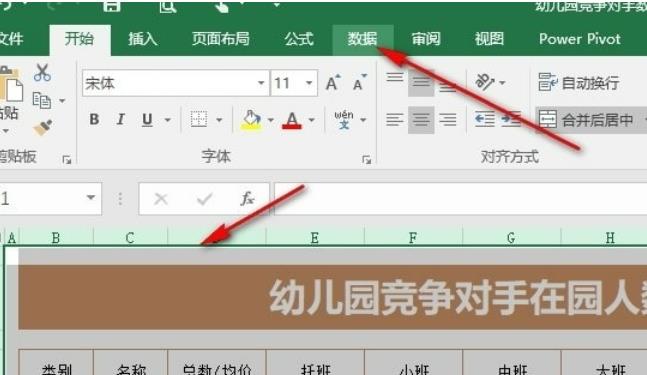Image resolution: width=647 pixels, height=375 pixels.
Task: Open underline style dropdown arrow
Action: point(168,120)
